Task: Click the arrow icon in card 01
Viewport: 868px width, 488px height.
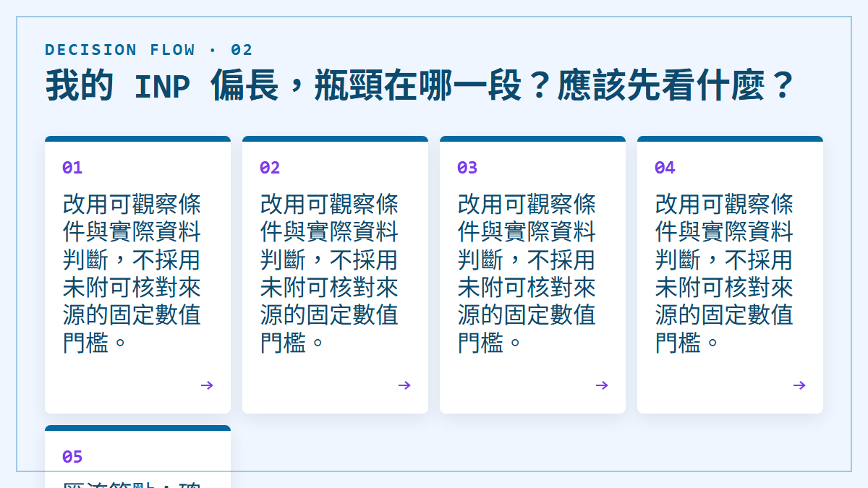Action: pyautogui.click(x=207, y=385)
